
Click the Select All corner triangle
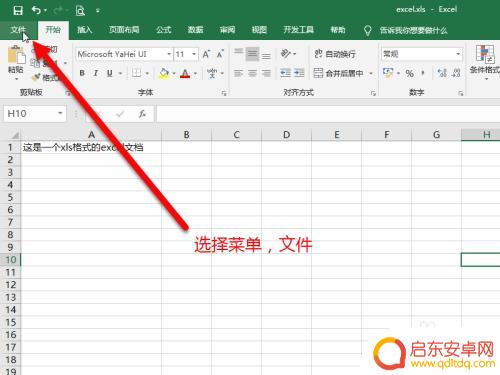pos(15,135)
